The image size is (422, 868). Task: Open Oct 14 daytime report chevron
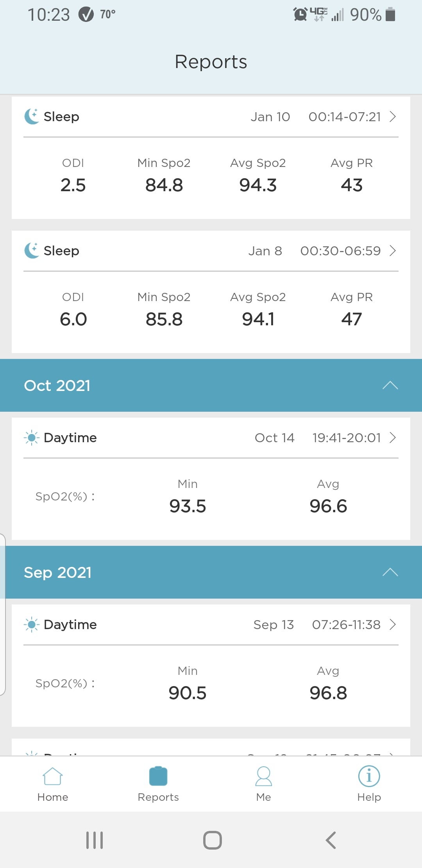pos(393,438)
